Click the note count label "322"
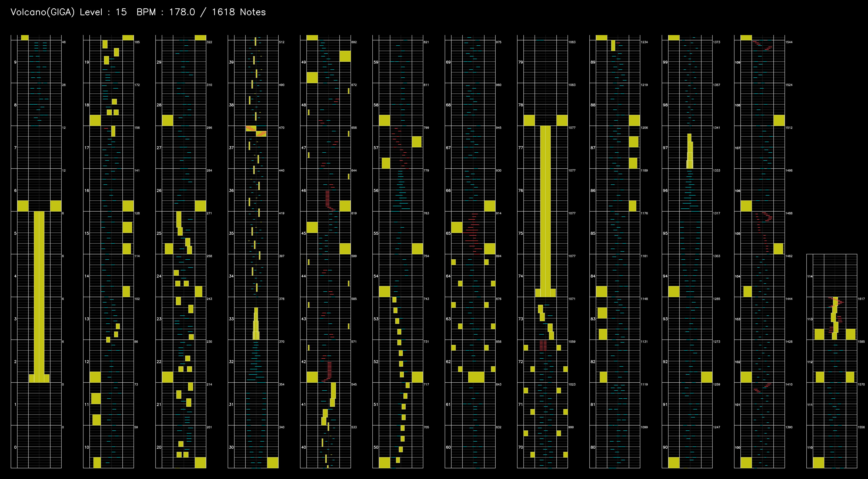The width and height of the screenshot is (868, 479). point(209,42)
